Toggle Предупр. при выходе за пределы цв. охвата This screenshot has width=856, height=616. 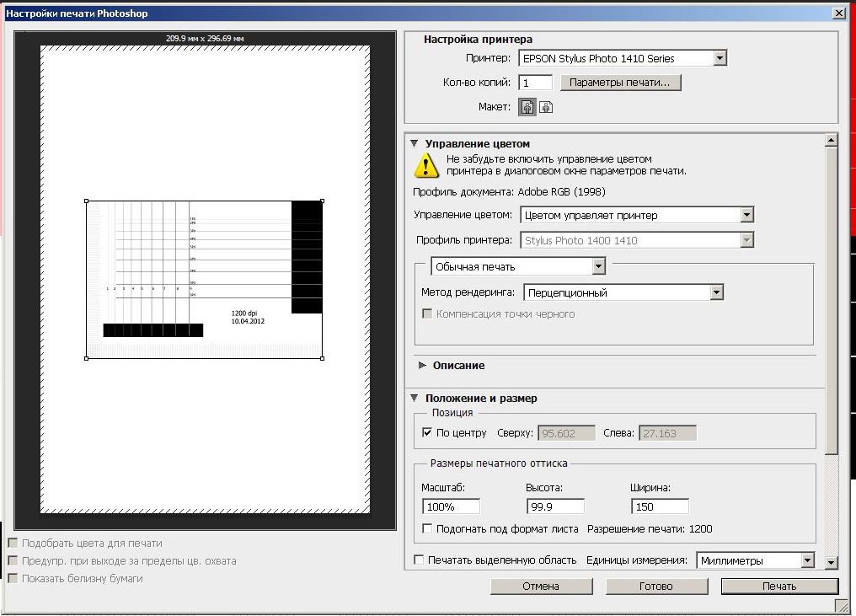pos(13,560)
